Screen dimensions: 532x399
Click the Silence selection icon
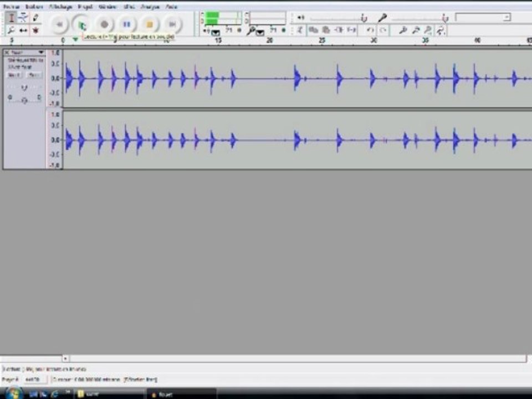[x=351, y=30]
